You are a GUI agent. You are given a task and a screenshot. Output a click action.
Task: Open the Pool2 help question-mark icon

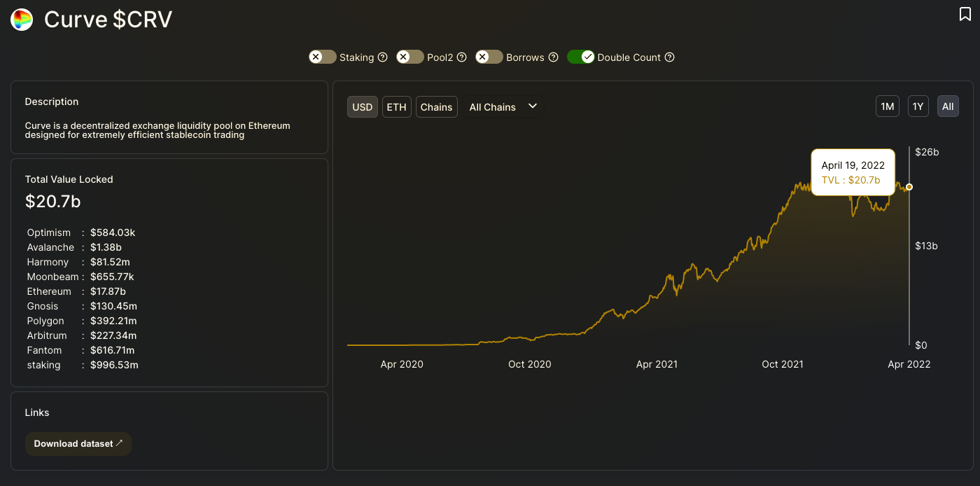coord(462,57)
